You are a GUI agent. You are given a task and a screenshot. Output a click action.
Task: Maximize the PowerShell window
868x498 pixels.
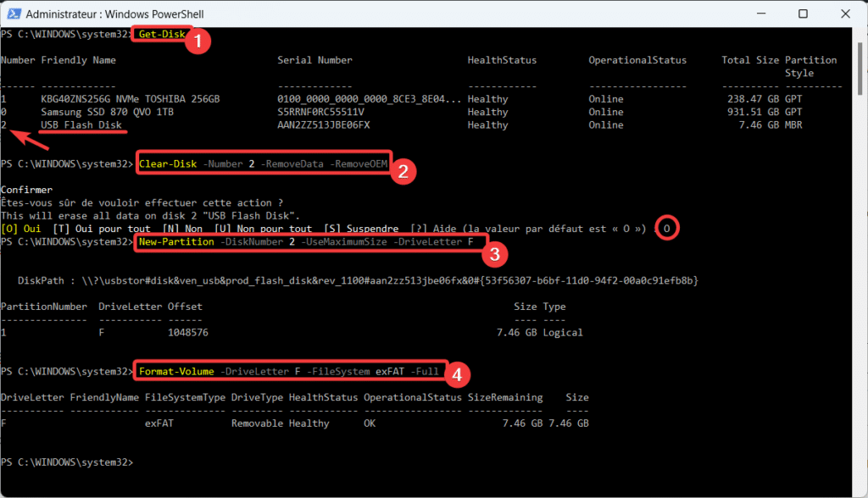click(x=803, y=14)
